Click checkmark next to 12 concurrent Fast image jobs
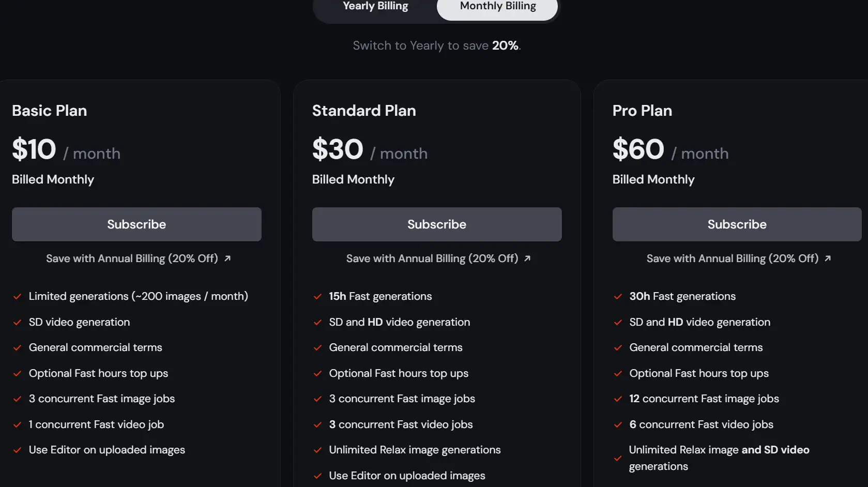This screenshot has width=868, height=487. pyautogui.click(x=618, y=399)
